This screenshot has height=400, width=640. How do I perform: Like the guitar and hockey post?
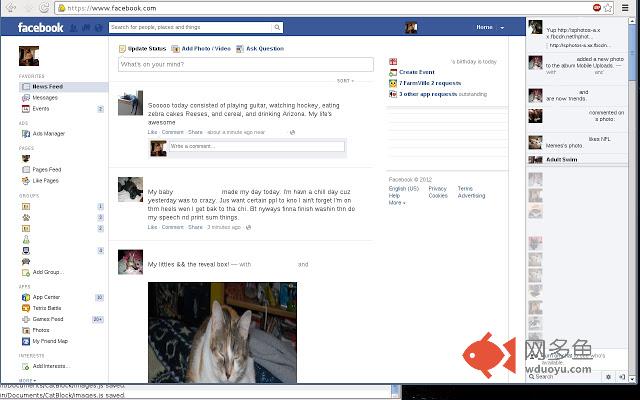pos(152,132)
